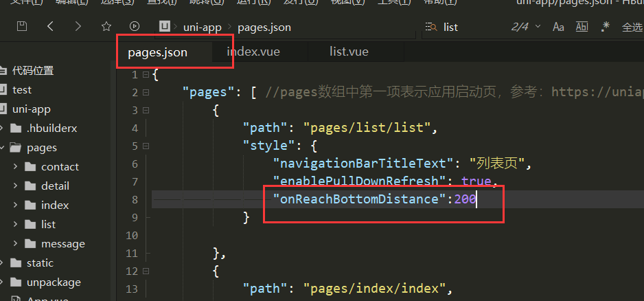Image resolution: width=644 pixels, height=301 pixels.
Task: Click the static folder icon
Action: 16,263
